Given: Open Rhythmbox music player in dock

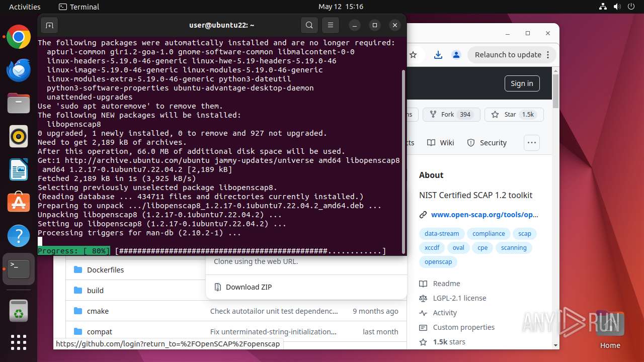Looking at the screenshot, I should click(19, 136).
